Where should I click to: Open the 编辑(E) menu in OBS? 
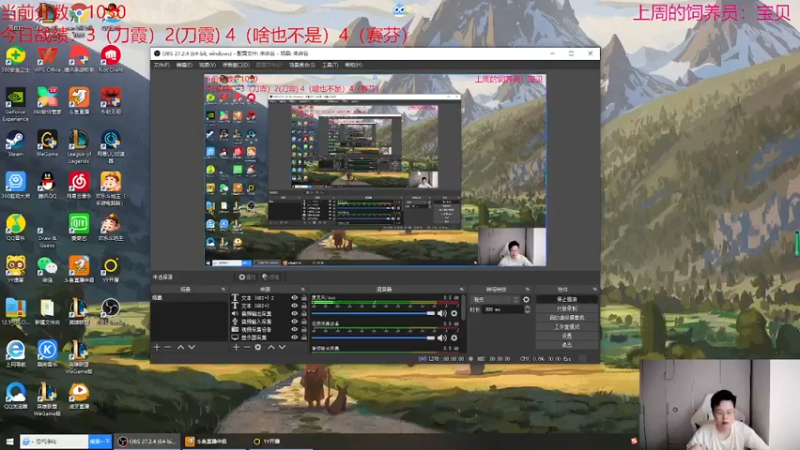[x=184, y=65]
